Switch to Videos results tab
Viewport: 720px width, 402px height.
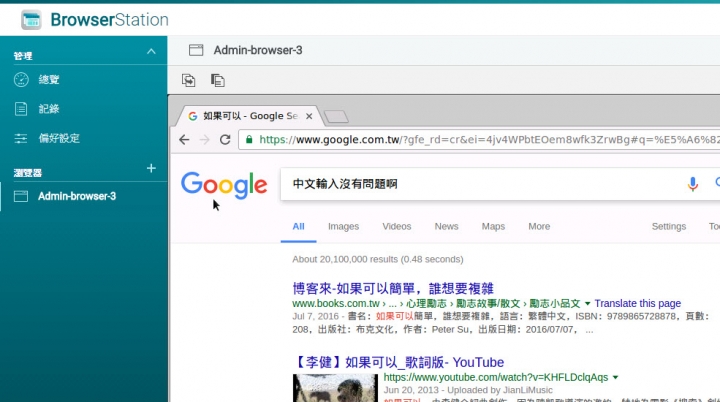point(397,226)
